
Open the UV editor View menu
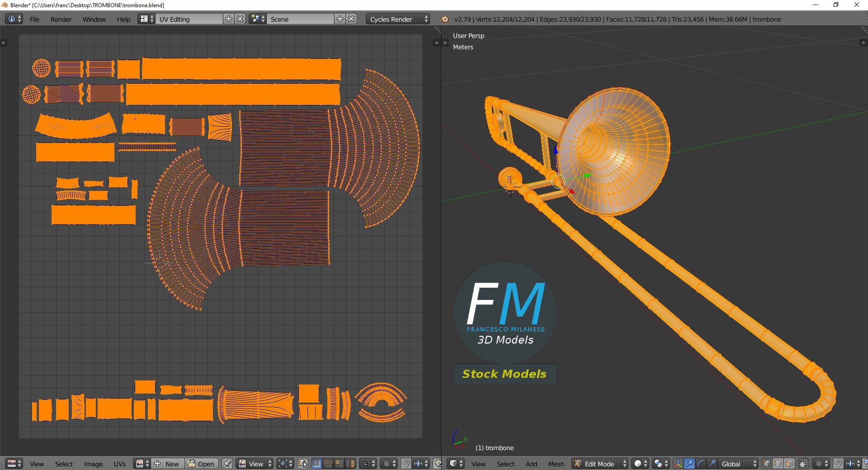37,464
